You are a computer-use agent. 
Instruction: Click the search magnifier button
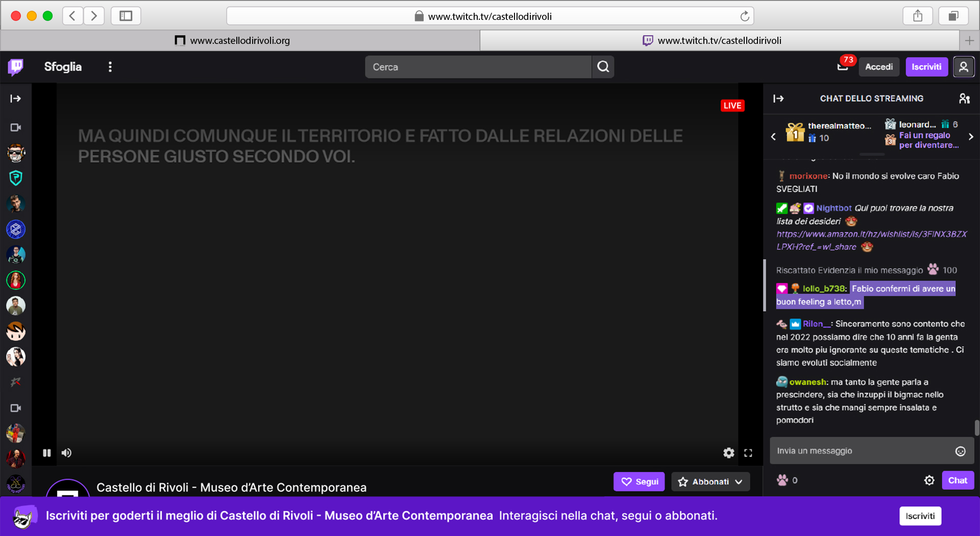pyautogui.click(x=603, y=67)
